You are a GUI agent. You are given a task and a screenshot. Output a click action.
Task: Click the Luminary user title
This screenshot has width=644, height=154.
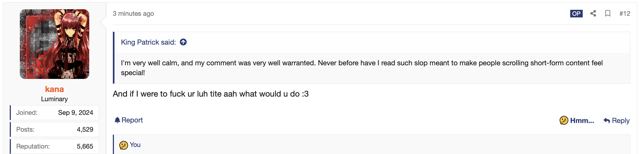point(54,99)
